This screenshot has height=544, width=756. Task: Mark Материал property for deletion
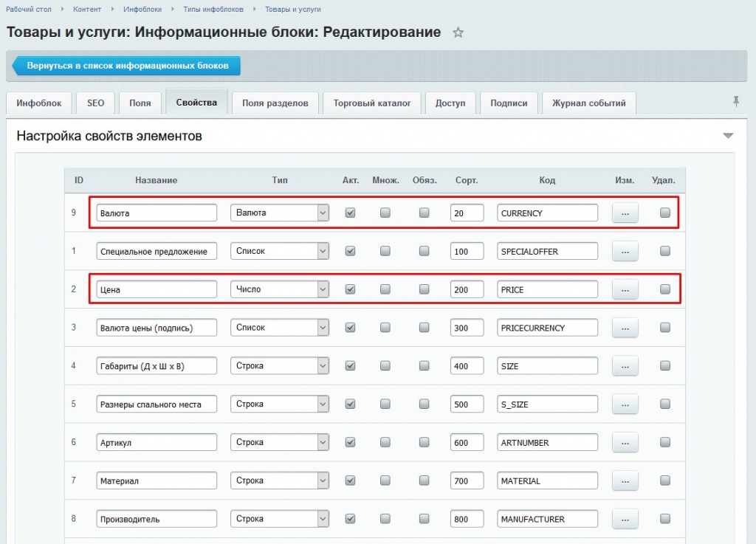pyautogui.click(x=665, y=481)
